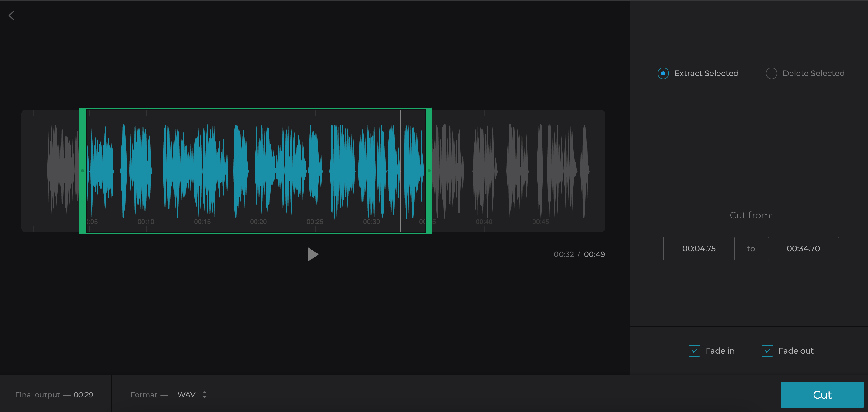868x412 pixels.
Task: Click the 00:30 timeline label
Action: 371,222
